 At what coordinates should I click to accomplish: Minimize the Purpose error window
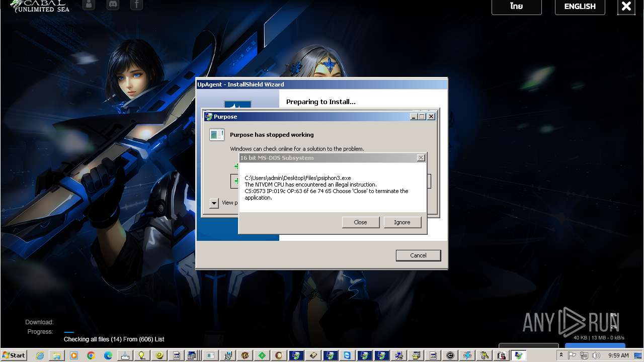[414, 117]
